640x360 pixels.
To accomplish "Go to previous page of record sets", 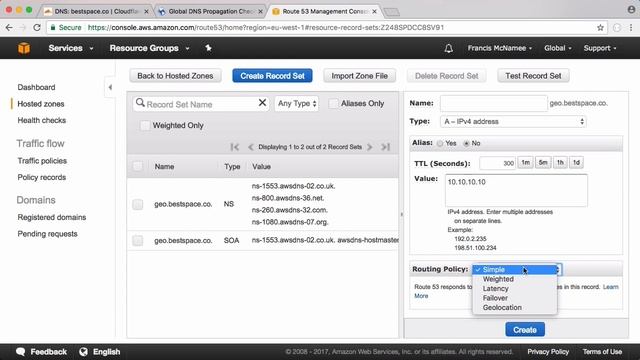I will pos(251,147).
